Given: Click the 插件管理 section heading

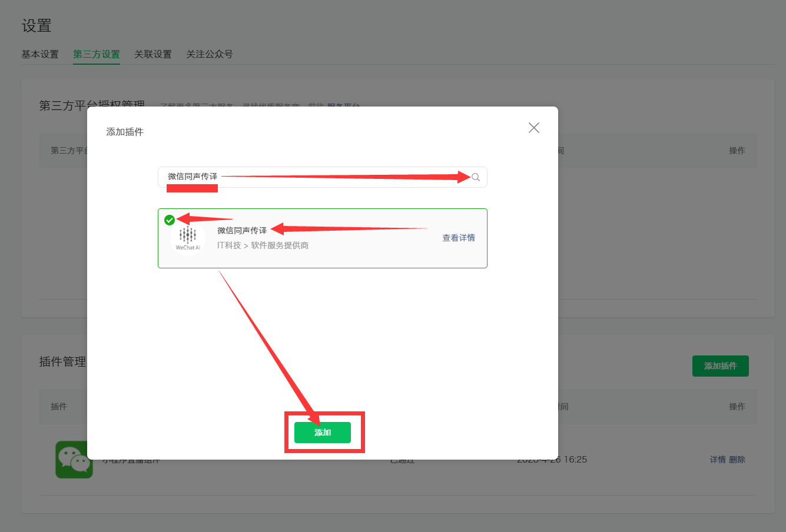Looking at the screenshot, I should 62,362.
